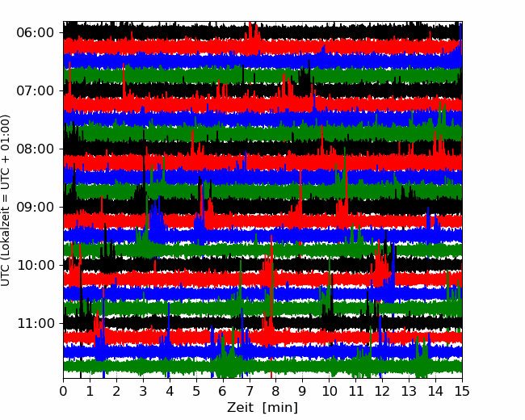Click the 06:00 y-axis tick label
The image size is (525, 420).
(36, 33)
